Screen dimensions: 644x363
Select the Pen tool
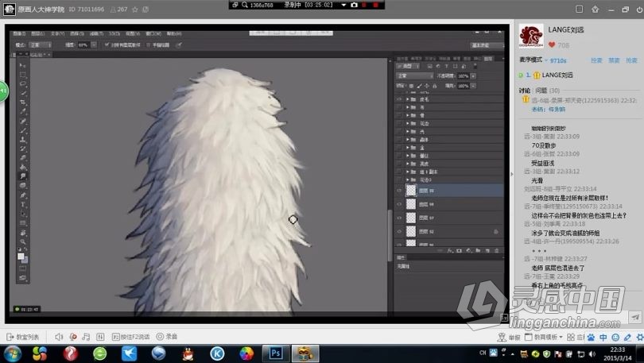[22, 195]
